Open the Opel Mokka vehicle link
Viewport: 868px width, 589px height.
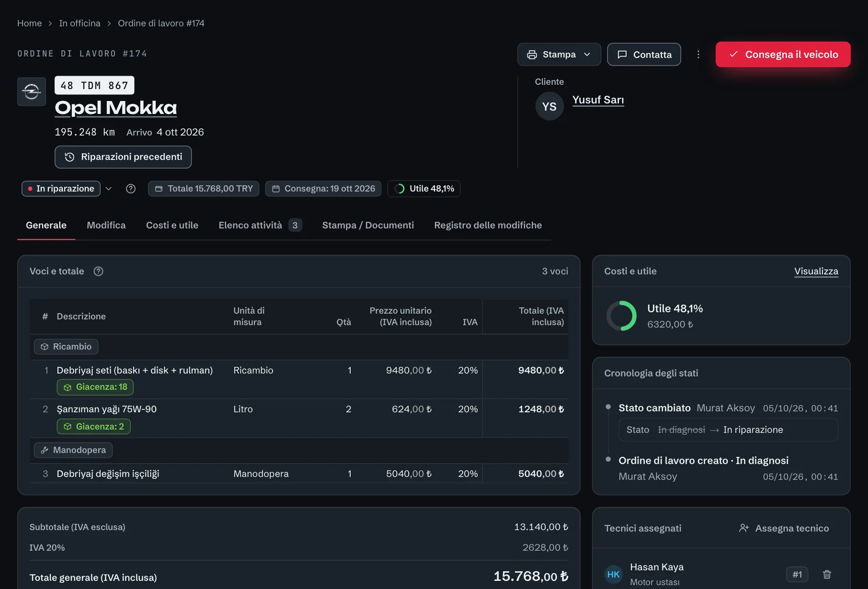116,108
